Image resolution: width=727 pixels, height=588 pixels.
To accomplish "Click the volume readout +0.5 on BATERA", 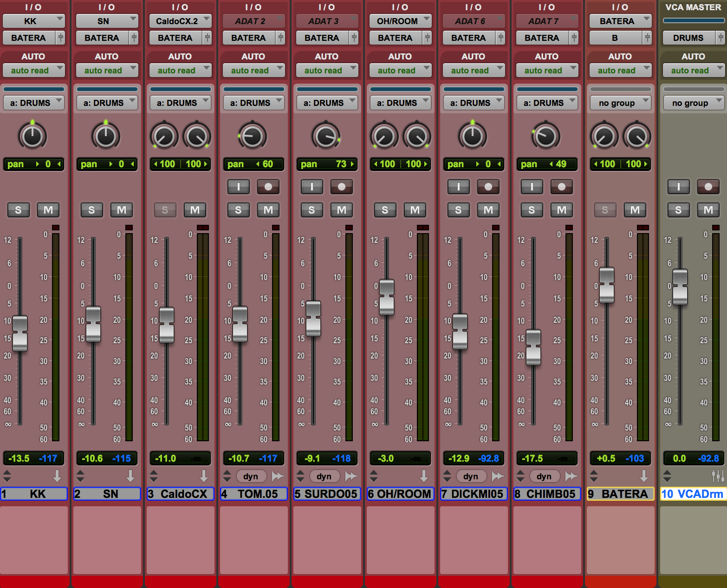I will pyautogui.click(x=605, y=458).
